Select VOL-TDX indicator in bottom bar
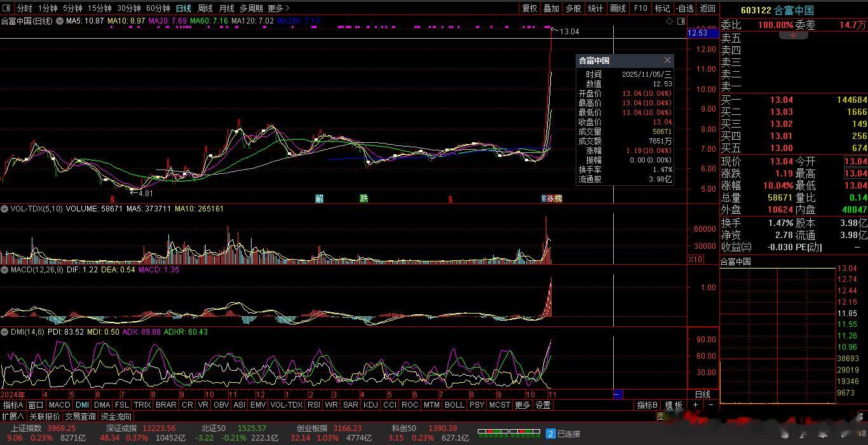Screen dimensions: 868x445 (x=286, y=404)
